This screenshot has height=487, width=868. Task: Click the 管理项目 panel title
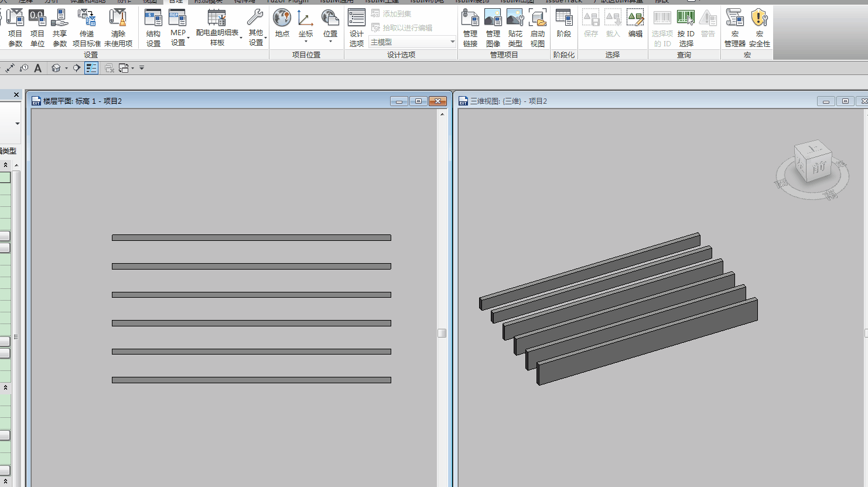point(504,55)
